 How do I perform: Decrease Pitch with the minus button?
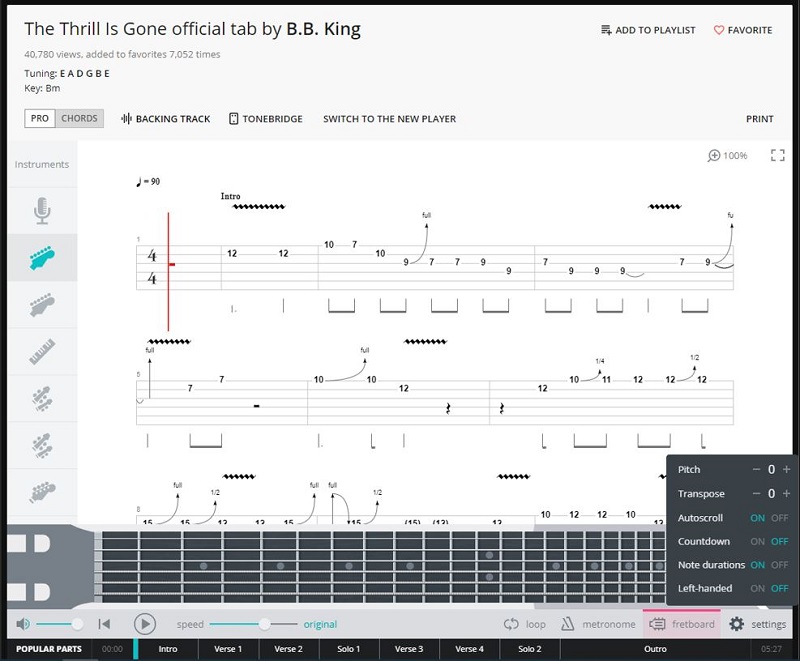(x=757, y=469)
